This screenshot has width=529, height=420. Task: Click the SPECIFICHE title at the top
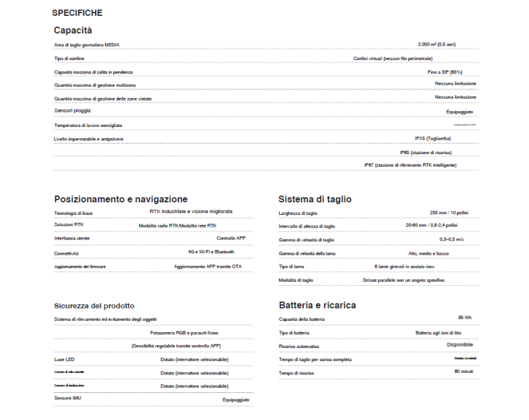(77, 13)
